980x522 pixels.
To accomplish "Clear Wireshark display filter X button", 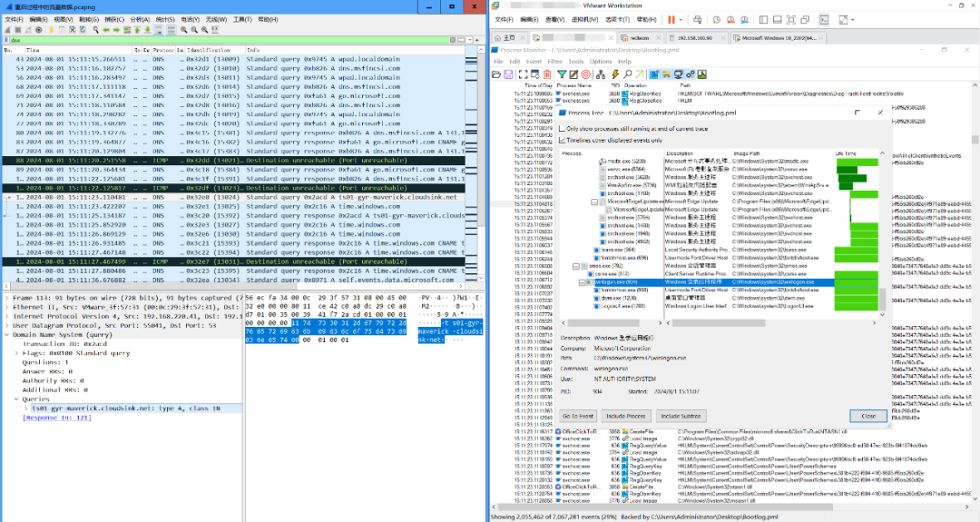I will tap(453, 40).
